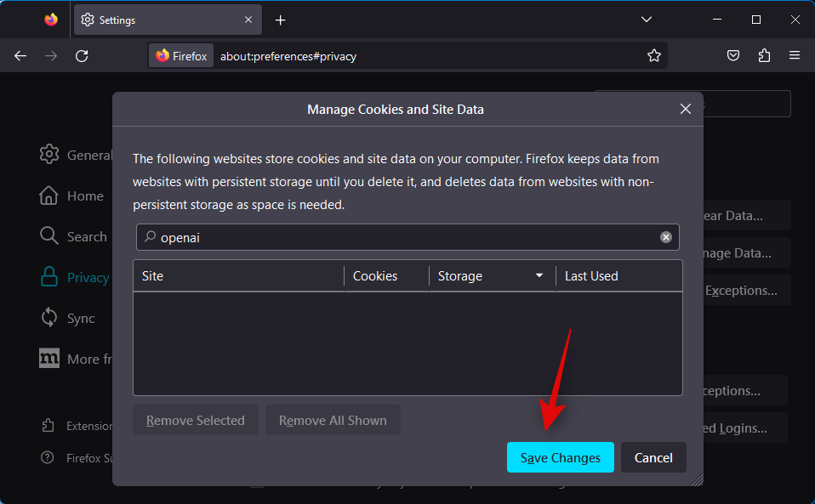Open the Extensions puzzle icon
The width and height of the screenshot is (815, 504).
pos(764,56)
